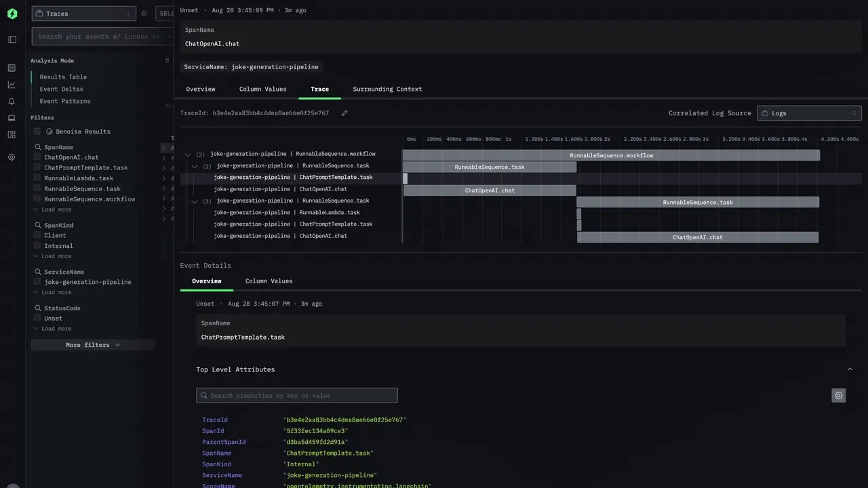Check the Internal SpanKind filter

pos(37,245)
